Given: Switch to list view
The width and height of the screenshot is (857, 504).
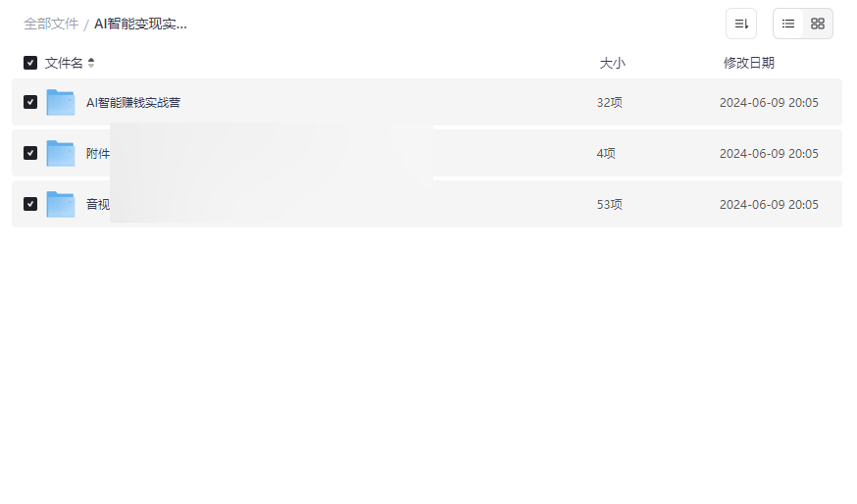Looking at the screenshot, I should click(788, 24).
